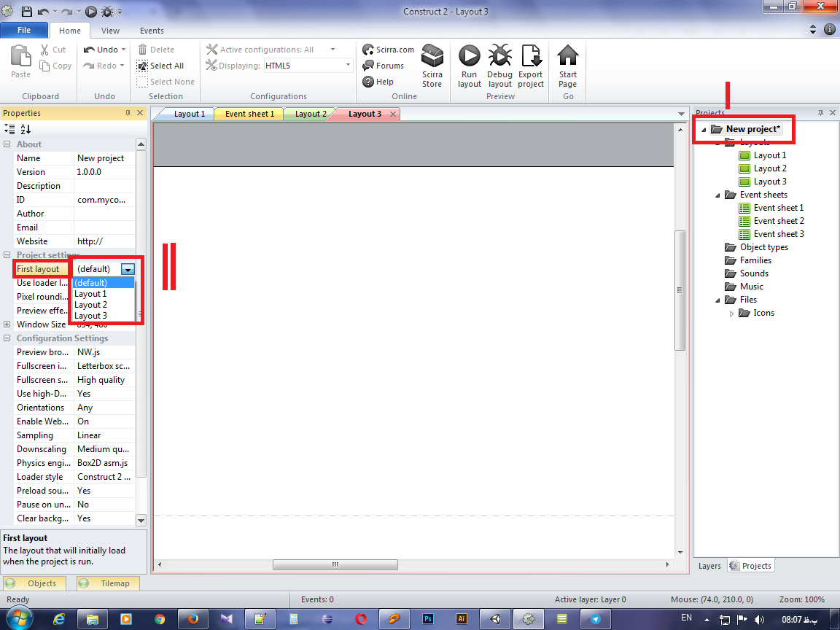Pin the Projects panel
This screenshot has height=630, width=840.
820,112
